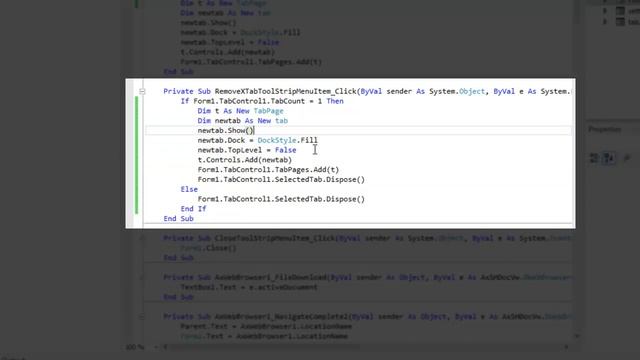Click 'DockStyle' in the If block's Dock line
The height and width of the screenshot is (360, 640).
point(277,140)
